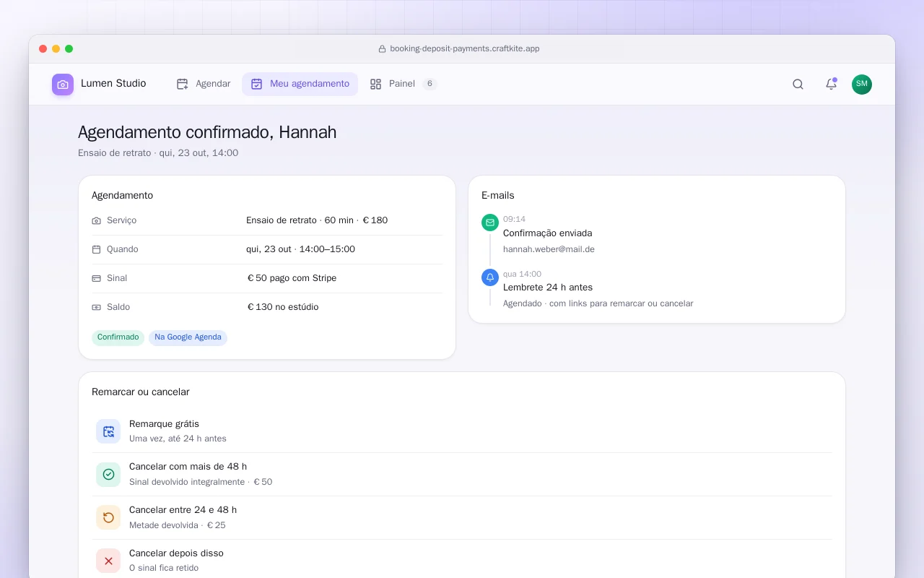
Task: Click the Remarque grátis reschedule icon
Action: coord(108,431)
